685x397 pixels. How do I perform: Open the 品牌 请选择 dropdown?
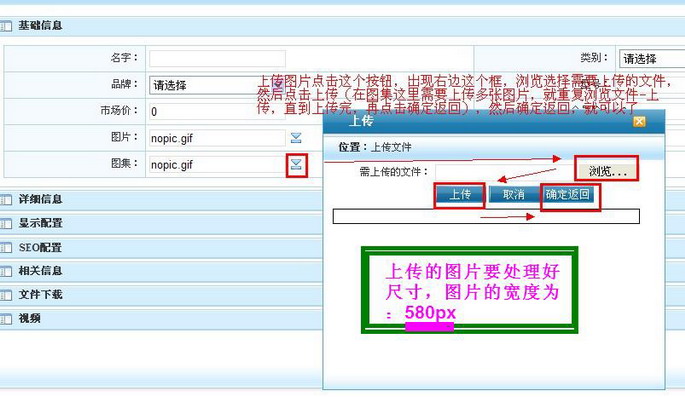(x=217, y=85)
